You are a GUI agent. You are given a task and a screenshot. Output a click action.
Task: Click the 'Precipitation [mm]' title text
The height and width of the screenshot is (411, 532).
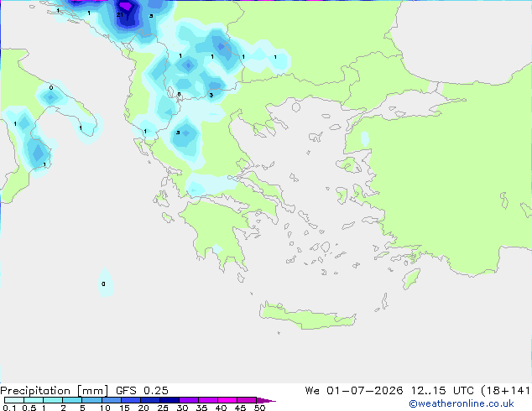pos(55,391)
